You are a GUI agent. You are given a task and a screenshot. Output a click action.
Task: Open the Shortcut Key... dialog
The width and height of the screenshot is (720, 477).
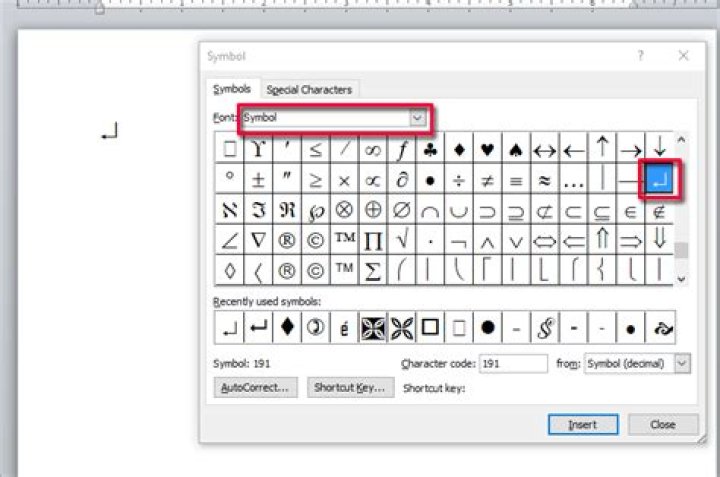350,387
